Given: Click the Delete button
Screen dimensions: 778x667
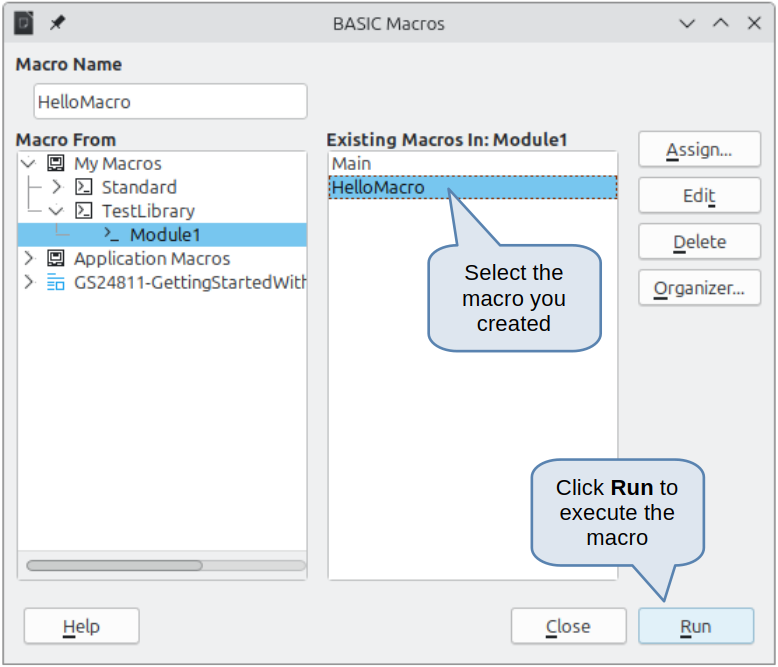Looking at the screenshot, I should pos(699,242).
